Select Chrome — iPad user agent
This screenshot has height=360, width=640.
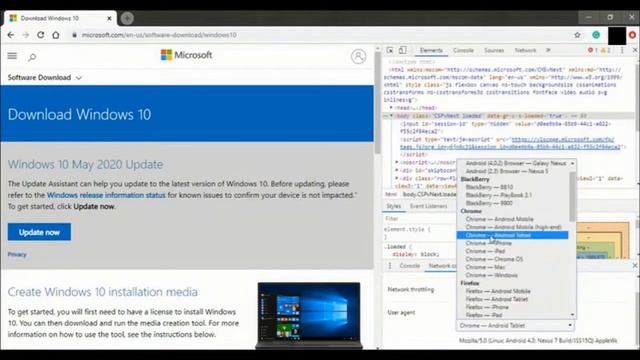click(x=512, y=251)
